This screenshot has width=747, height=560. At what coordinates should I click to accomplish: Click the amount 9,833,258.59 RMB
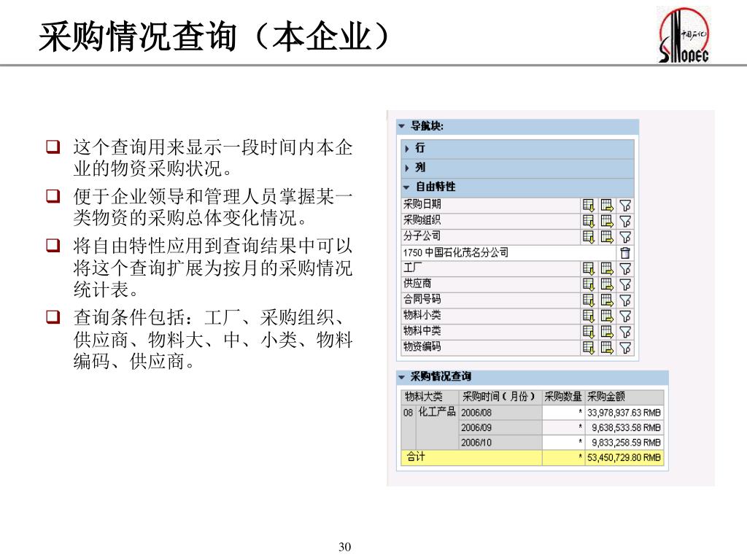[x=626, y=443]
